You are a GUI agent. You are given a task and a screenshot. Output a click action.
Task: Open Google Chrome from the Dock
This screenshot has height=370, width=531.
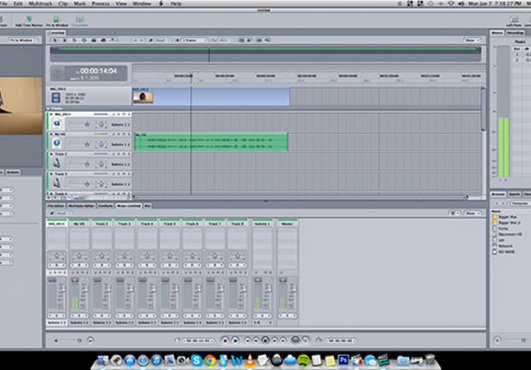coord(210,360)
